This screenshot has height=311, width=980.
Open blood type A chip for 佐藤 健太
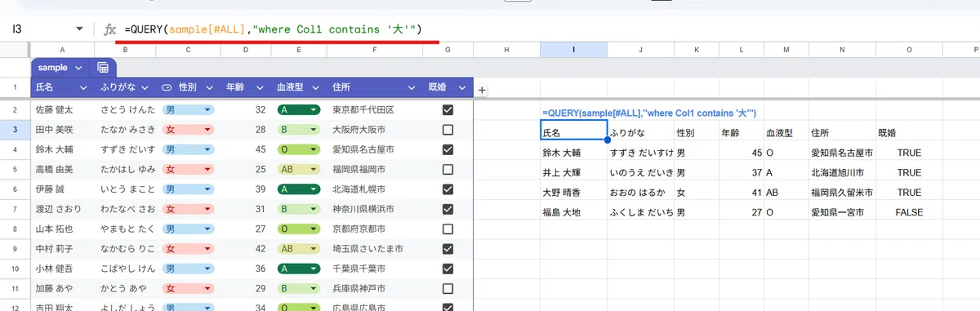tap(298, 109)
